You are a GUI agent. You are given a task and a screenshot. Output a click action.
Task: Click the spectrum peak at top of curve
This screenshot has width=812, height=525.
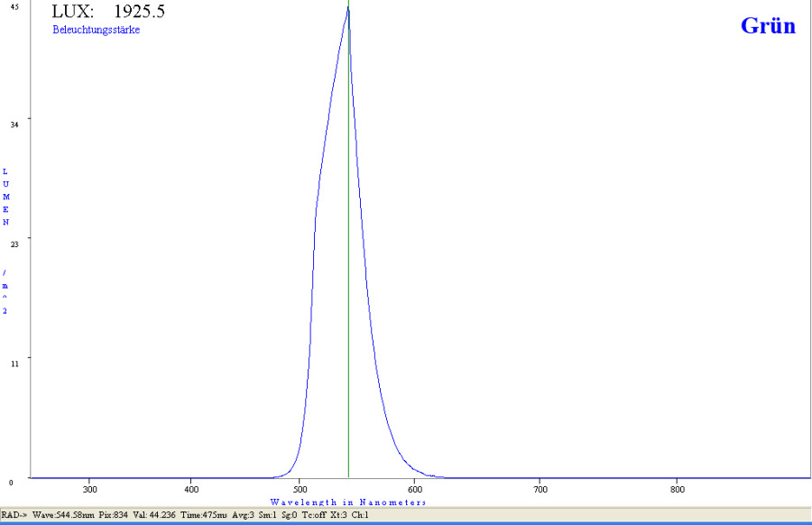[347, 9]
